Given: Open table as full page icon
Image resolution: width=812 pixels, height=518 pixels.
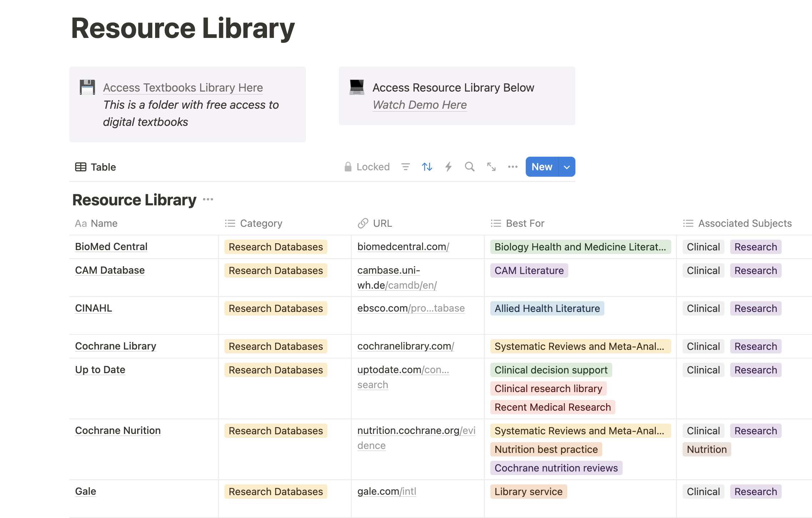Looking at the screenshot, I should (x=491, y=167).
